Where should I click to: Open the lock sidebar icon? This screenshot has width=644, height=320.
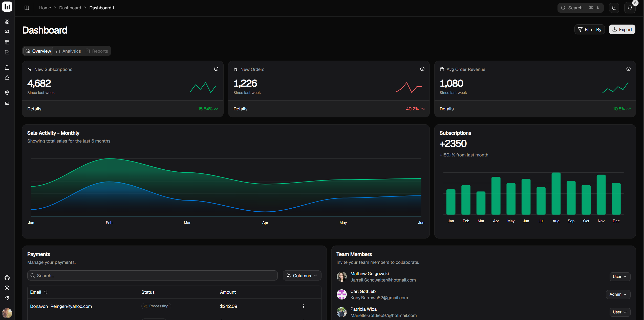7,67
